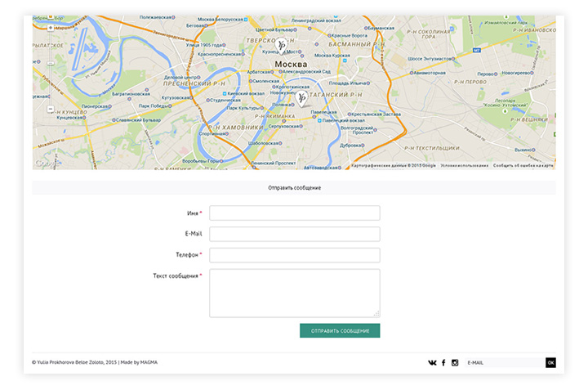Click Павелецкий вокзал label on map
This screenshot has height=390, width=588.
click(x=341, y=120)
